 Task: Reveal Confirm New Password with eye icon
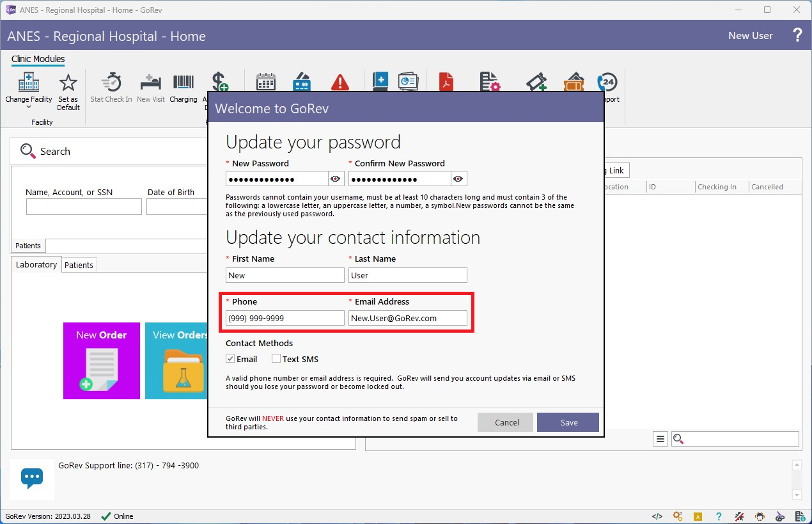[x=458, y=179]
